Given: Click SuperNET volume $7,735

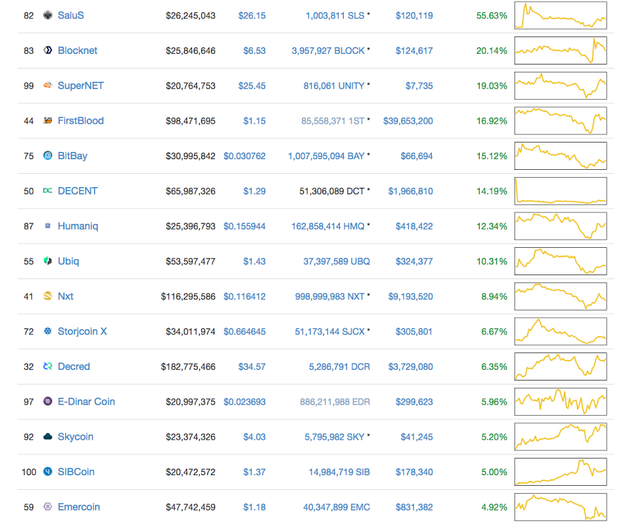Looking at the screenshot, I should point(419,86).
